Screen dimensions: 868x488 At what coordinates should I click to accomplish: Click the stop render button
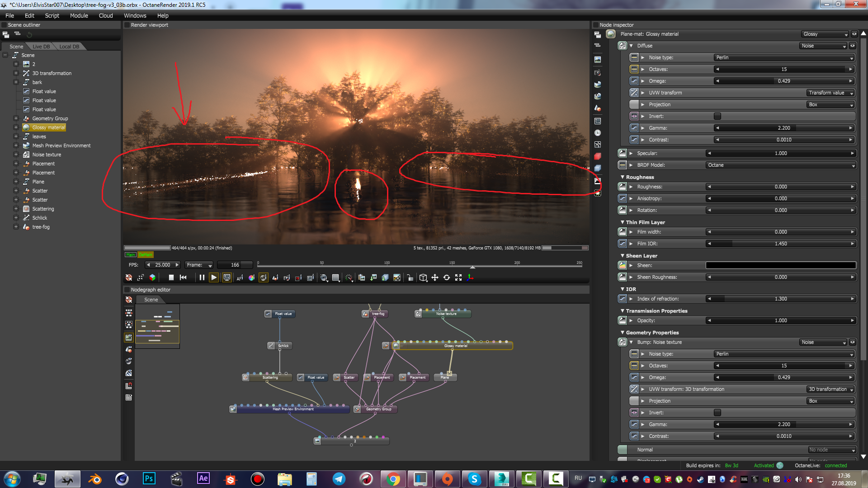pyautogui.click(x=171, y=277)
